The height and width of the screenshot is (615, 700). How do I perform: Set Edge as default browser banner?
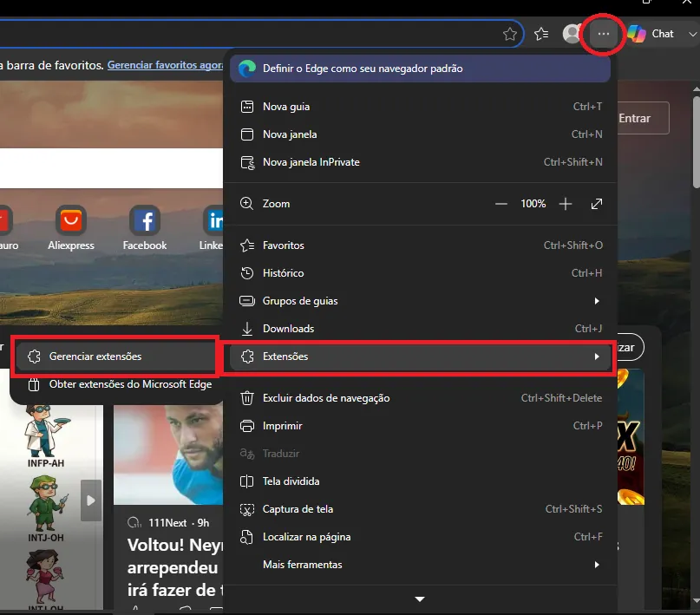[420, 69]
